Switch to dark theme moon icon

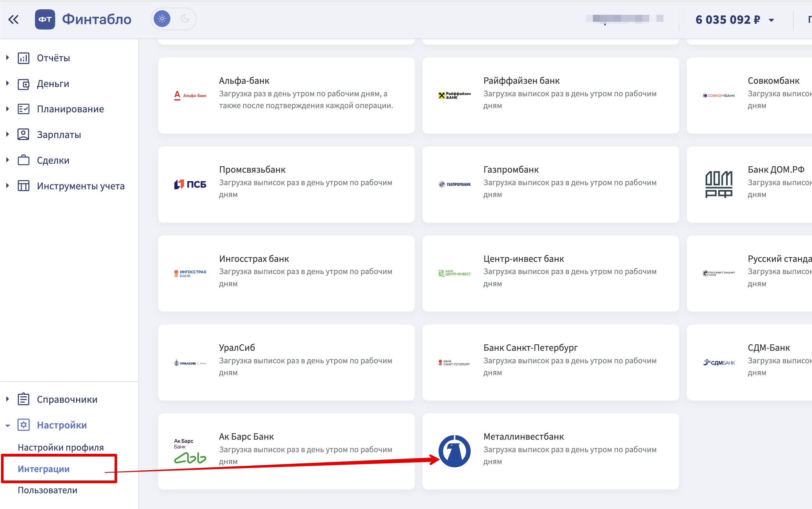(185, 19)
